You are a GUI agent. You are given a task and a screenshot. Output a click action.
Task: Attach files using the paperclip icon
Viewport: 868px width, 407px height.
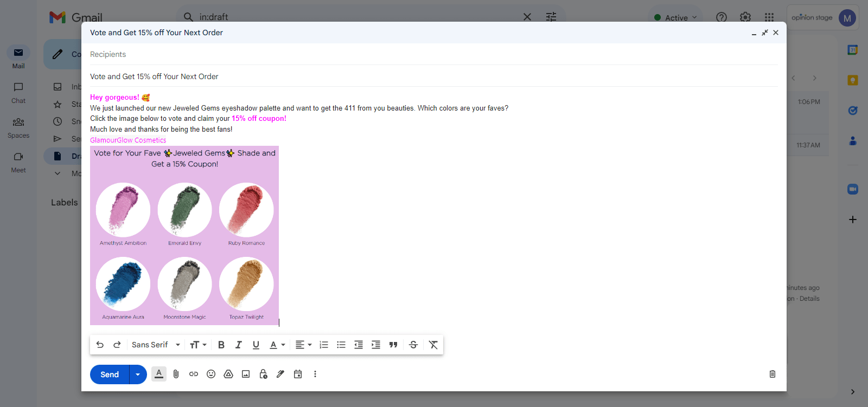(x=176, y=374)
